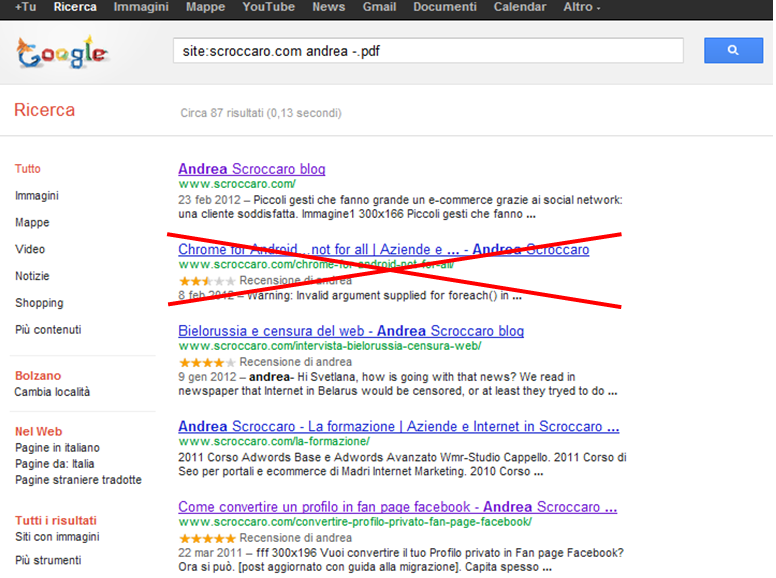Click the red Ricerca heading
Screen dimensions: 776x578
coord(45,110)
